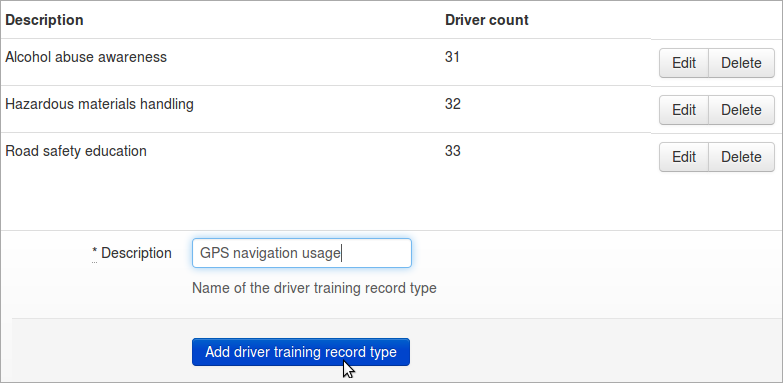Click the Hazardous materials handling cell
This screenshot has height=383, width=783.
(x=99, y=104)
